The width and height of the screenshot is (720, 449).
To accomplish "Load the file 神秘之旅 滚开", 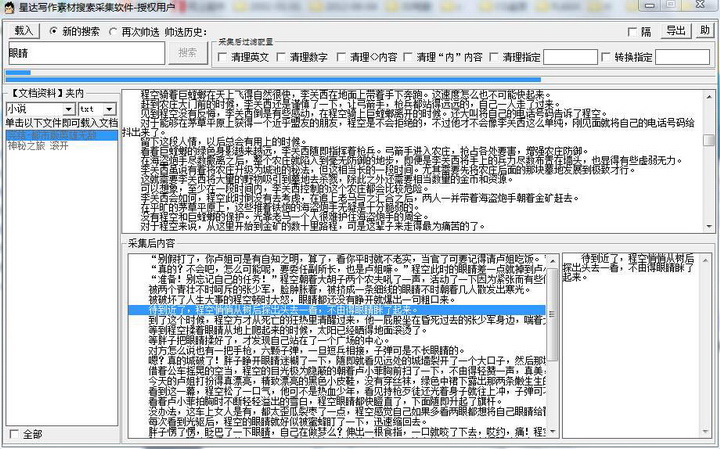I will pyautogui.click(x=38, y=146).
